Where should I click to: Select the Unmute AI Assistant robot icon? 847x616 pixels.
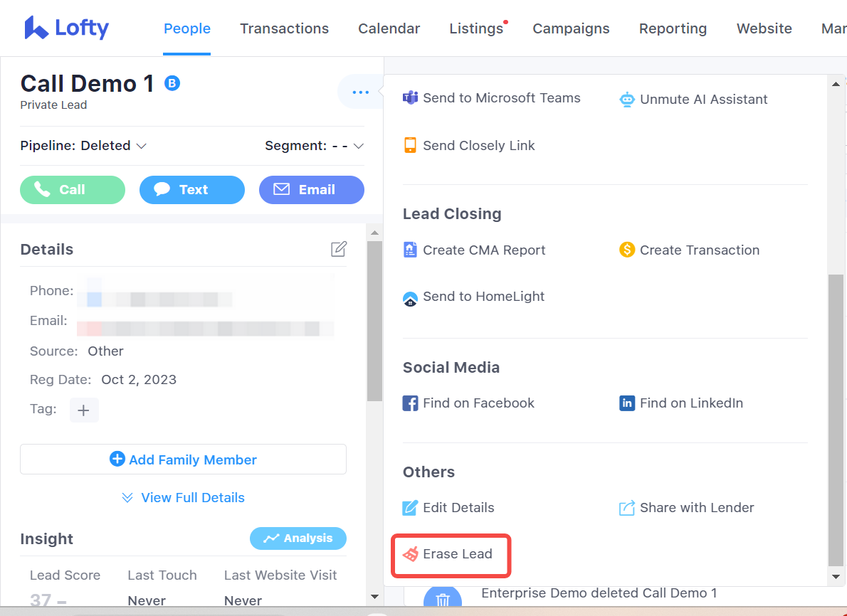[x=627, y=100]
